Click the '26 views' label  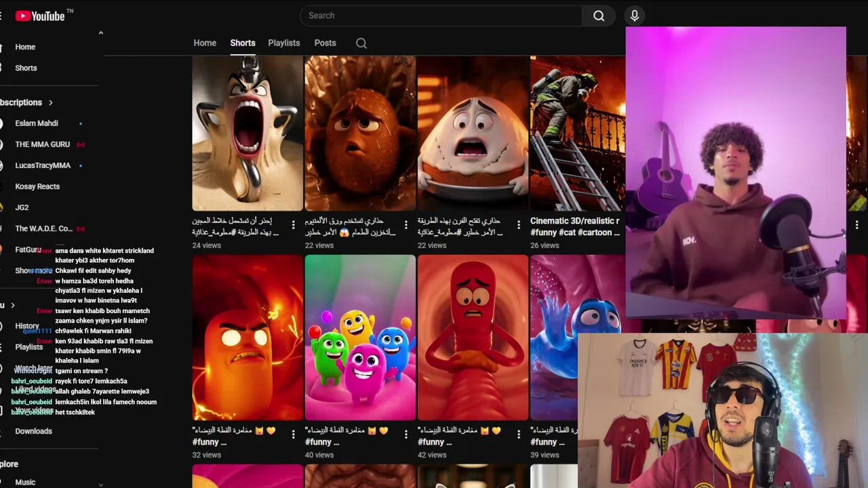[545, 245]
